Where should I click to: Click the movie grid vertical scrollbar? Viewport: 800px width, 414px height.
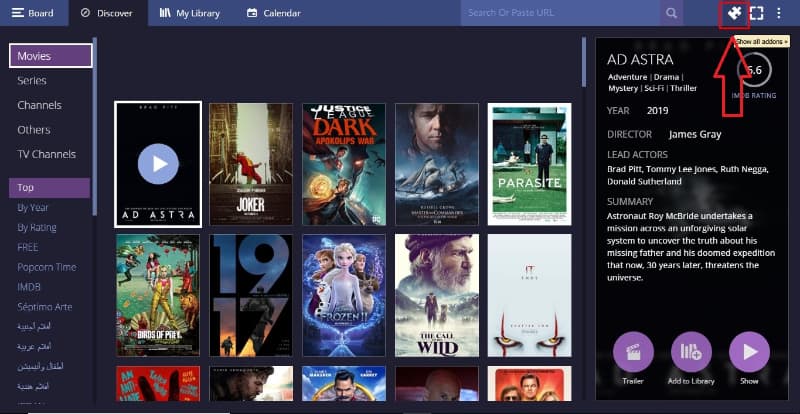click(x=584, y=62)
